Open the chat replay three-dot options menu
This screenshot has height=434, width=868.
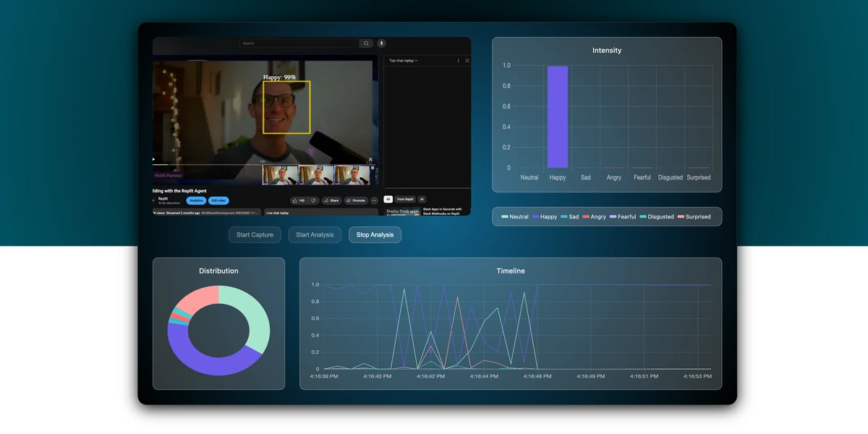coord(459,61)
